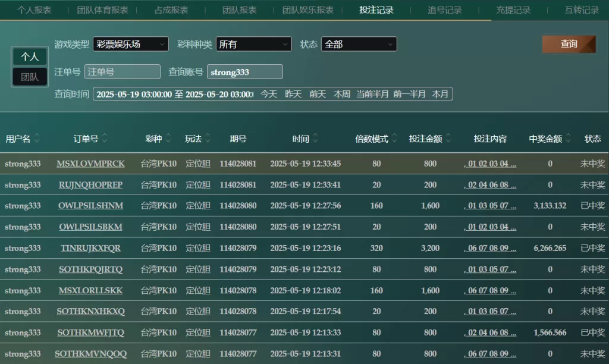Screen dimensions: 609x364
Task: View bet content of order MSXLOVMPRCK
Action: point(490,164)
